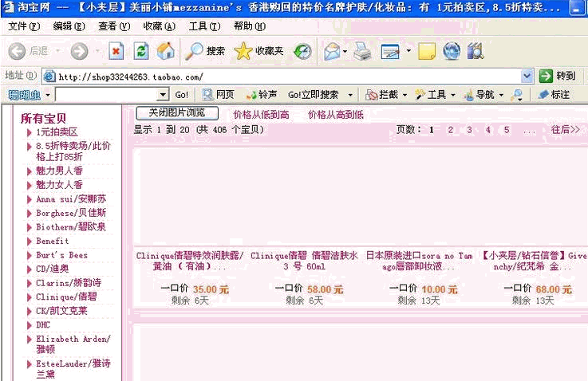Sort by 价格从低到高 link
The image size is (588, 381).
[x=262, y=115]
